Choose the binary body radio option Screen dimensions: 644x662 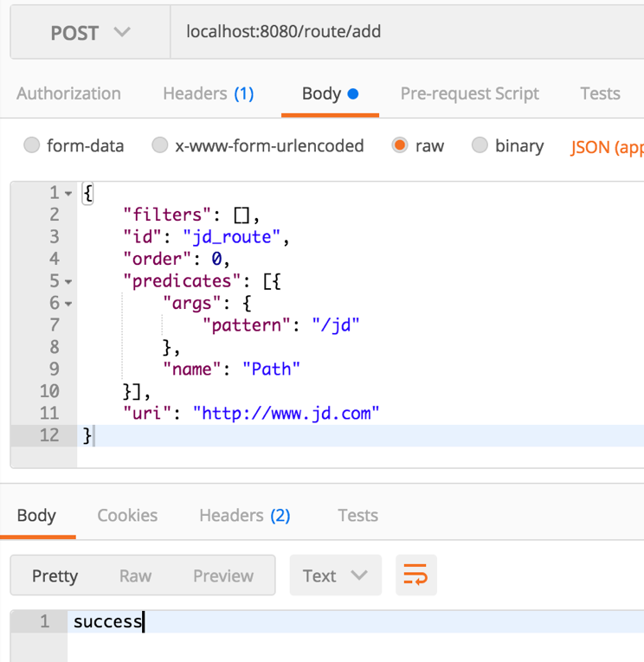480,145
